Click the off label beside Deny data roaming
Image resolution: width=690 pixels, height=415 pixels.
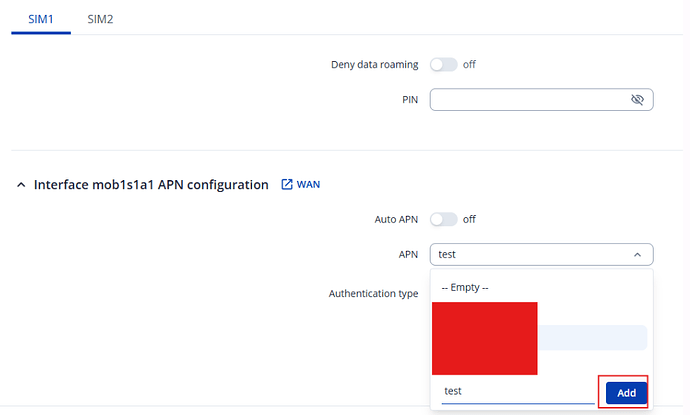[x=469, y=65]
